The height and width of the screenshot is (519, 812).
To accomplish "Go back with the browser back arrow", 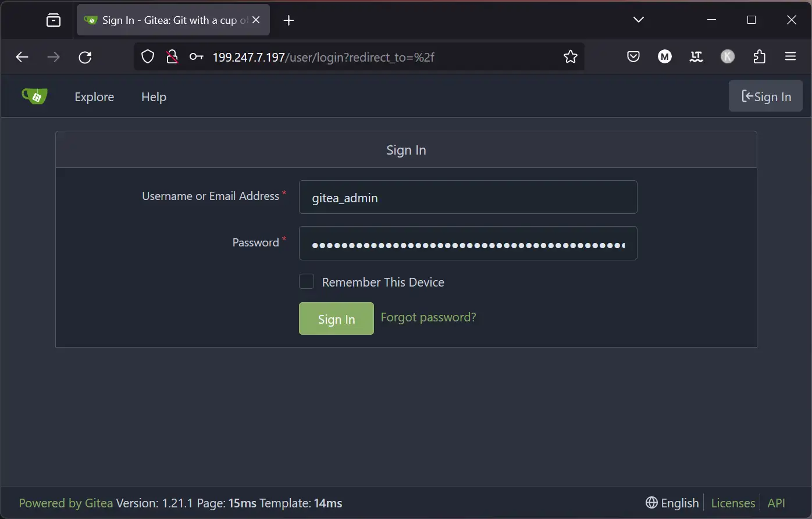I will coord(22,57).
